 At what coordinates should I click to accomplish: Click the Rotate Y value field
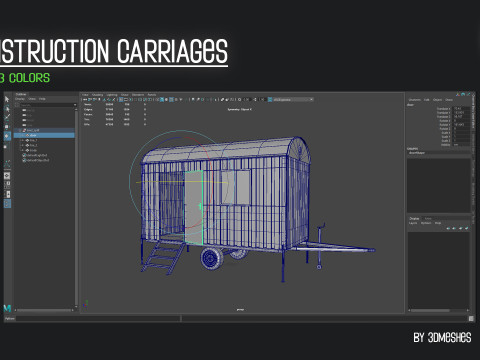[x=461, y=125]
